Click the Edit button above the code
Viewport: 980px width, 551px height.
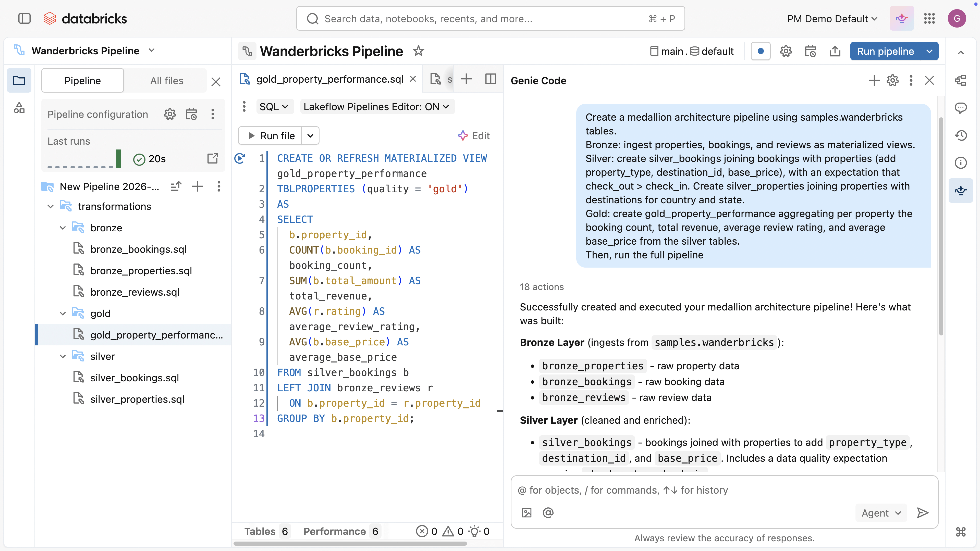click(474, 135)
